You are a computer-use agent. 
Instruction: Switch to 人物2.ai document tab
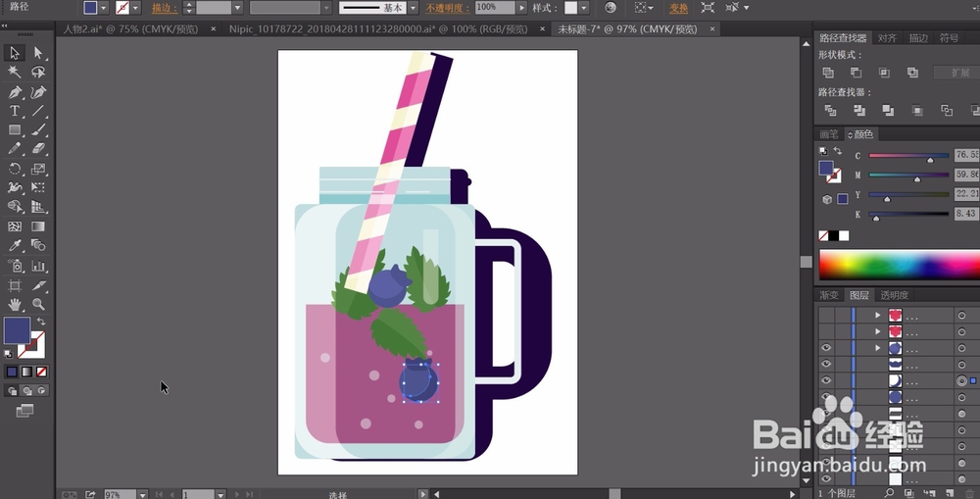coord(130,29)
